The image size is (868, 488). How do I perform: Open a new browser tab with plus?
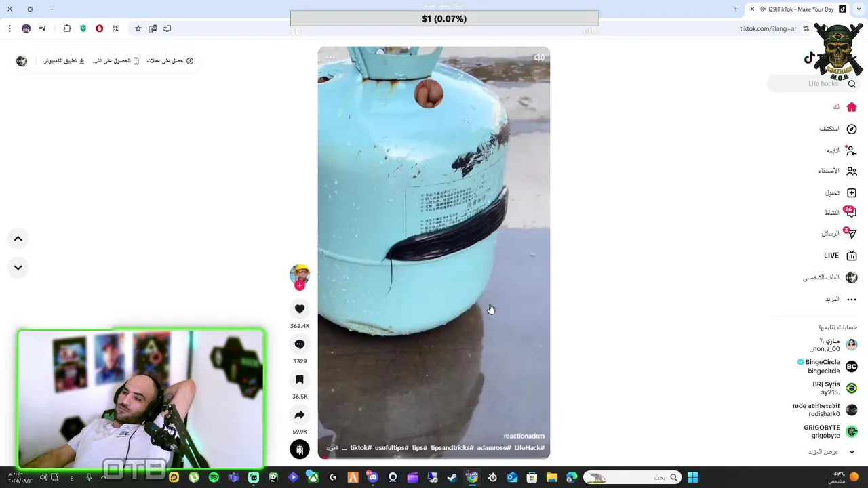tap(736, 9)
